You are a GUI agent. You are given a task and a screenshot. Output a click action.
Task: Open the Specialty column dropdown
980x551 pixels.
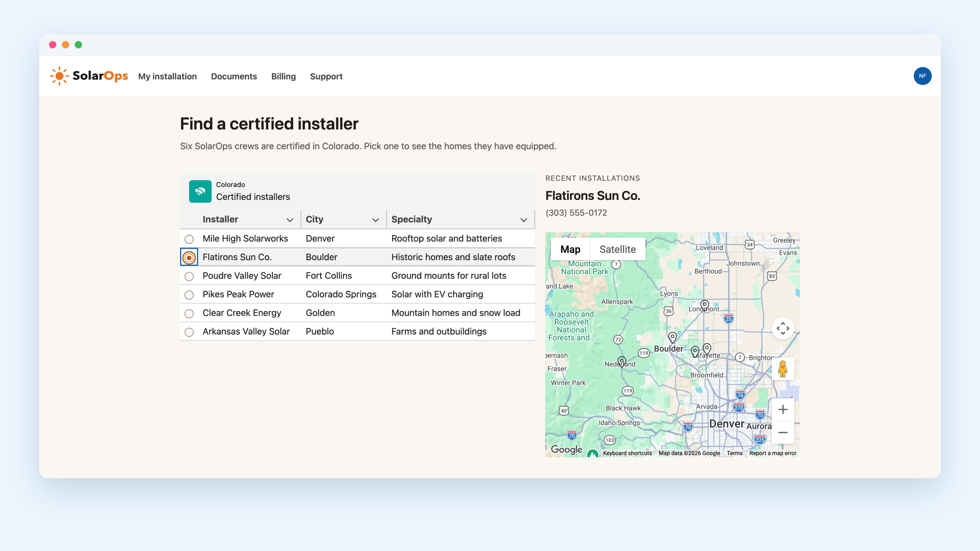524,220
